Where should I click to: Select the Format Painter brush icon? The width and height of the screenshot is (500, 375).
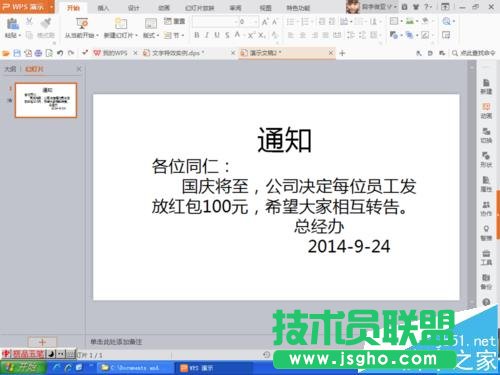46,23
